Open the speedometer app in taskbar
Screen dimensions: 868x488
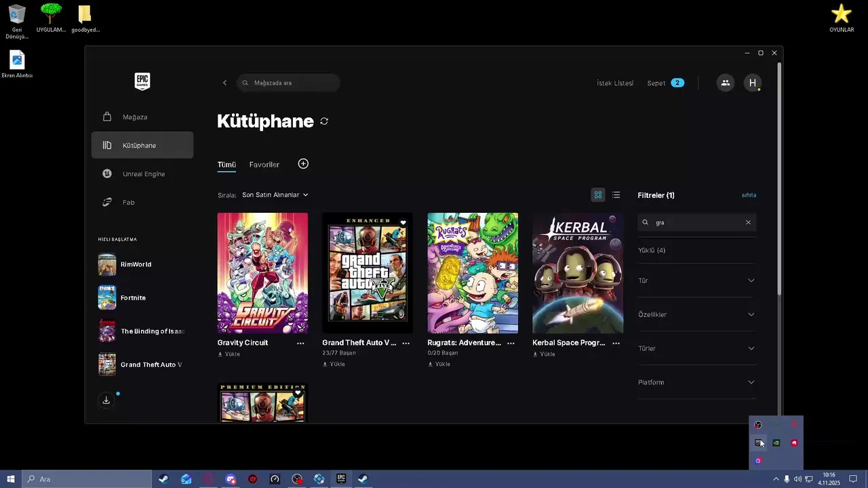pos(275,479)
